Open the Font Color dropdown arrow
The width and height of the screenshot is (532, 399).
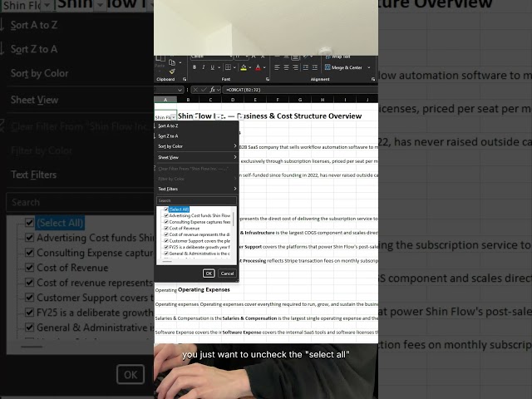pos(264,67)
